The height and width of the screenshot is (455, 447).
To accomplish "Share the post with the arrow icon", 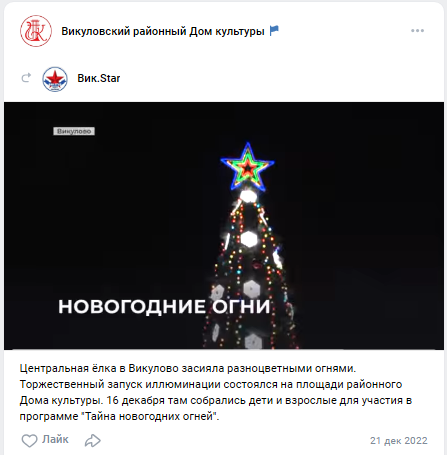I will [93, 441].
